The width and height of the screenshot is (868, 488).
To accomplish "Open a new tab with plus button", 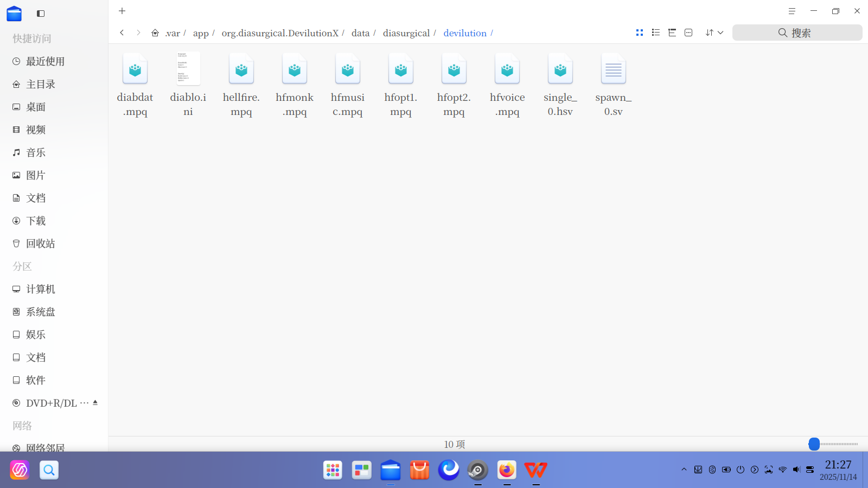I will tap(122, 11).
